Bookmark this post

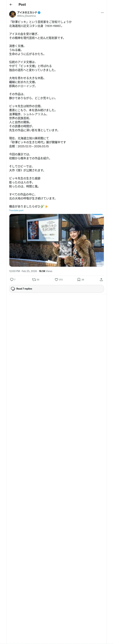(x=79, y=280)
